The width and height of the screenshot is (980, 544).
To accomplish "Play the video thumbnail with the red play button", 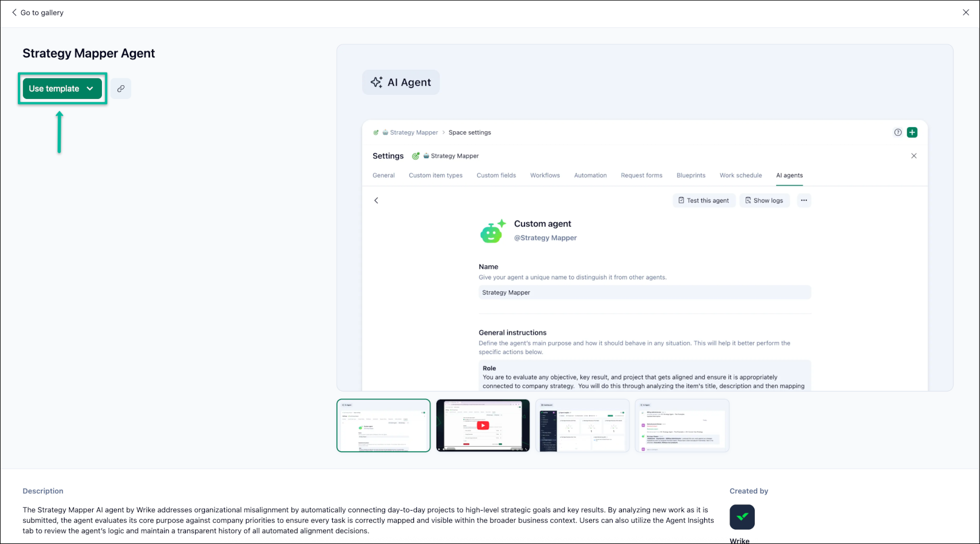I will (x=483, y=425).
